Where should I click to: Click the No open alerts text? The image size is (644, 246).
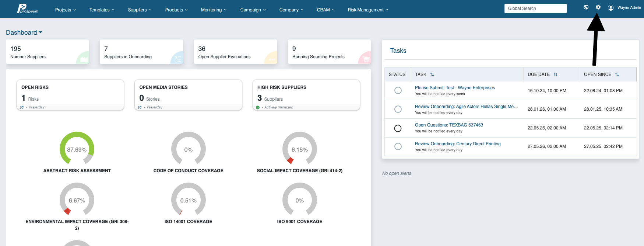(x=397, y=173)
